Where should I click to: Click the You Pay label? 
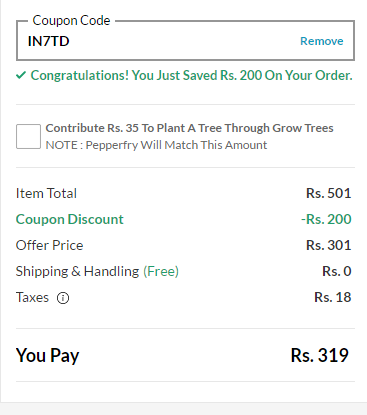48,355
